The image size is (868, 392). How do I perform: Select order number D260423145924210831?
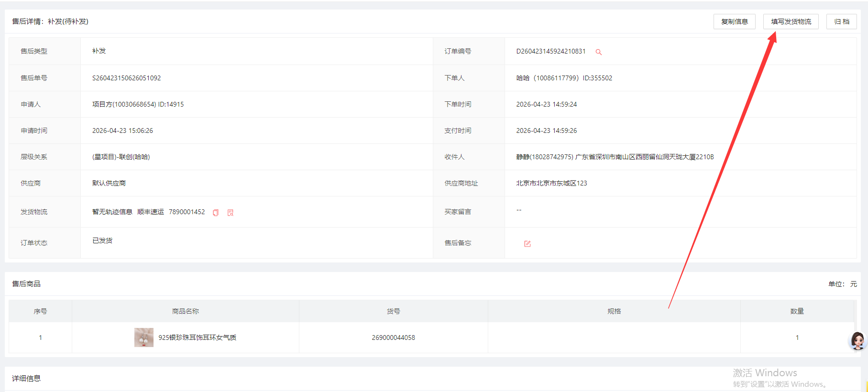pyautogui.click(x=551, y=51)
